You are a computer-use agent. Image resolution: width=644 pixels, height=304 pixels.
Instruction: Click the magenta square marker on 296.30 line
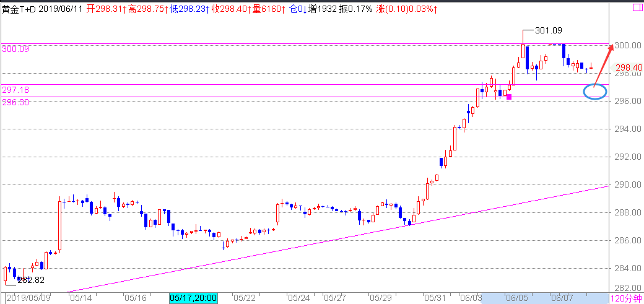509,97
